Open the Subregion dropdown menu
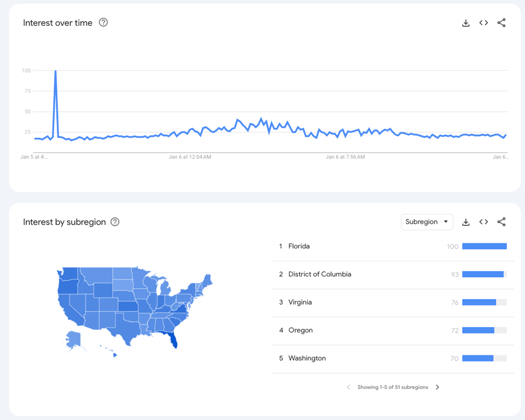This screenshot has height=420, width=525. coord(427,221)
